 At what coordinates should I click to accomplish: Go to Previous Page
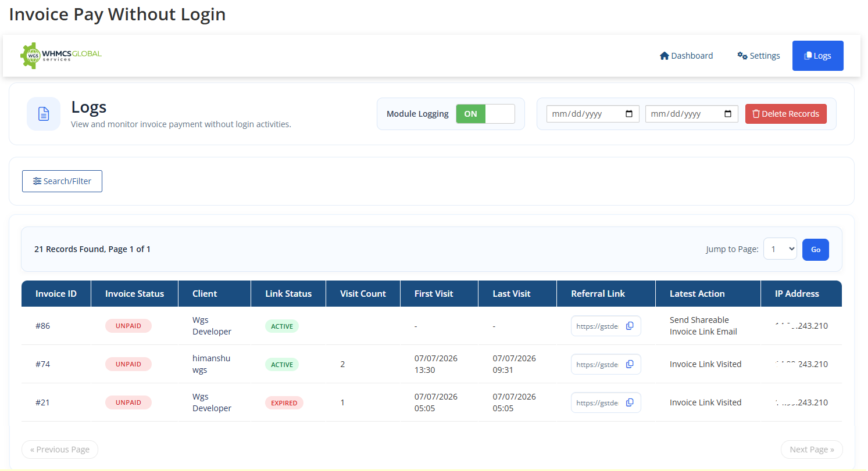(x=60, y=450)
